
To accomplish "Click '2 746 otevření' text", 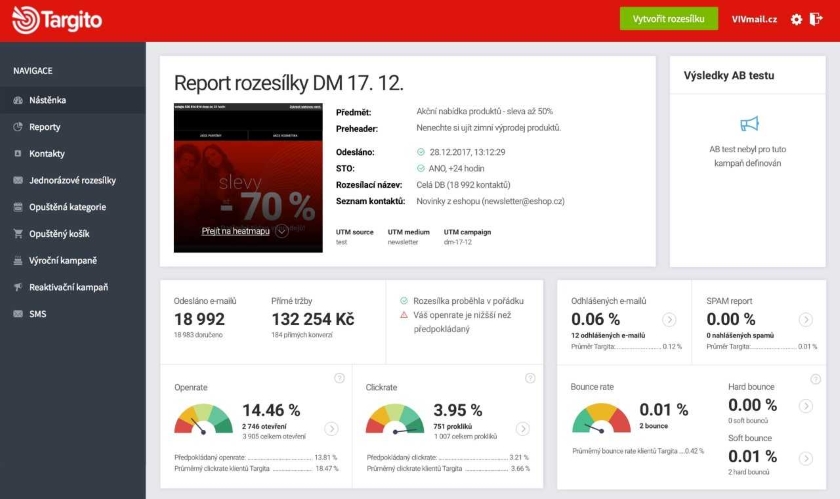I will (x=264, y=427).
